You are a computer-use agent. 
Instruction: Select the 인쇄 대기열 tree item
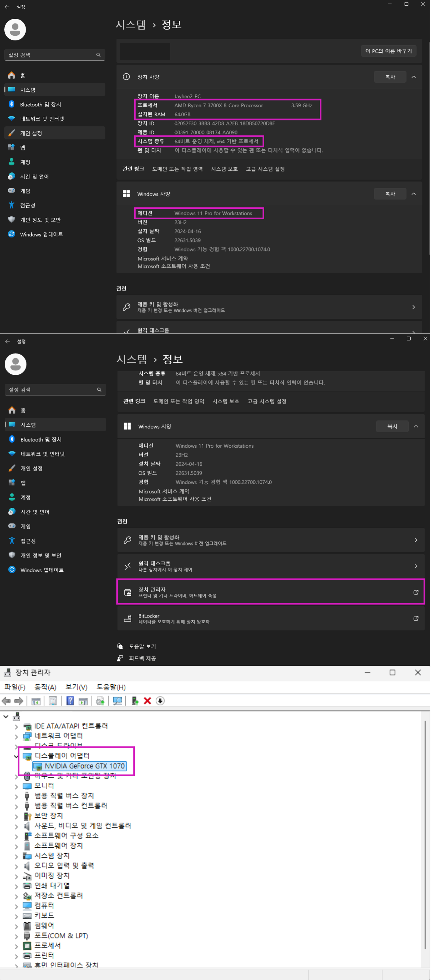tap(52, 885)
